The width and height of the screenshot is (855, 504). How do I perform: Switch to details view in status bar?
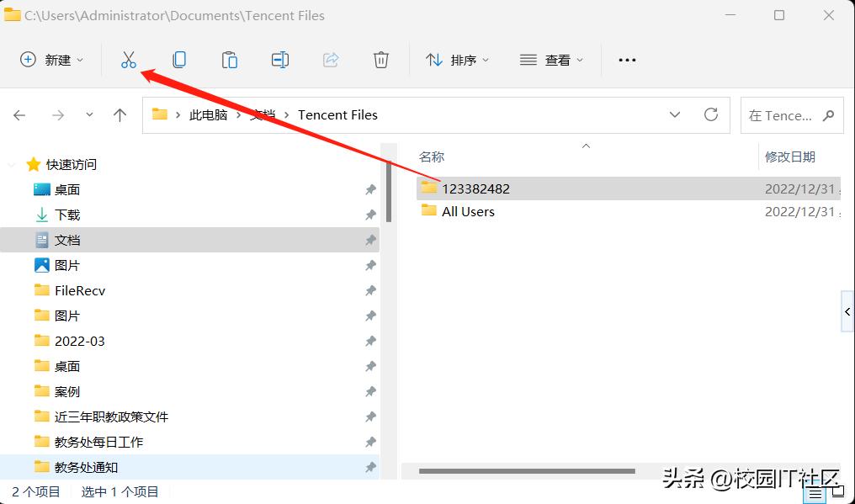pyautogui.click(x=814, y=496)
